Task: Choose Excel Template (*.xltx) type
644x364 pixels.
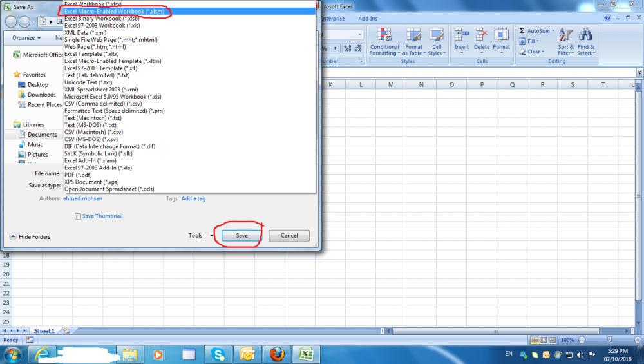Action: tap(190, 54)
